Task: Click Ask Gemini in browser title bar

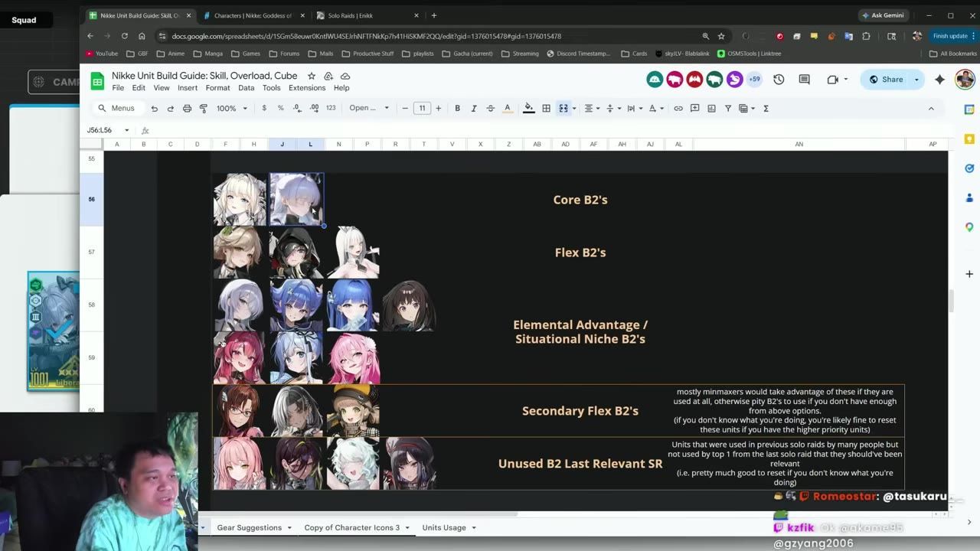Action: tap(883, 15)
